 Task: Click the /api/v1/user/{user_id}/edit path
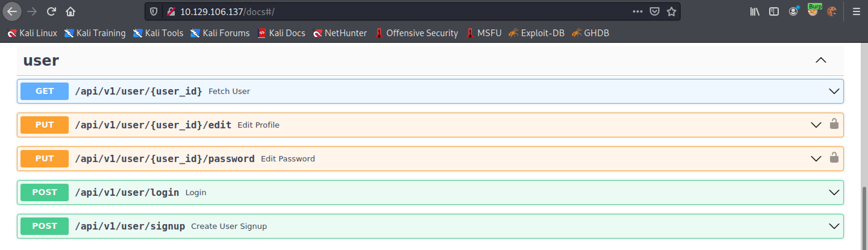point(153,125)
